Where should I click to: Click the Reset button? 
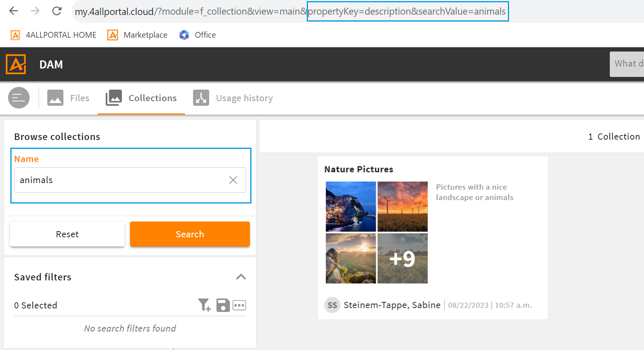(67, 234)
